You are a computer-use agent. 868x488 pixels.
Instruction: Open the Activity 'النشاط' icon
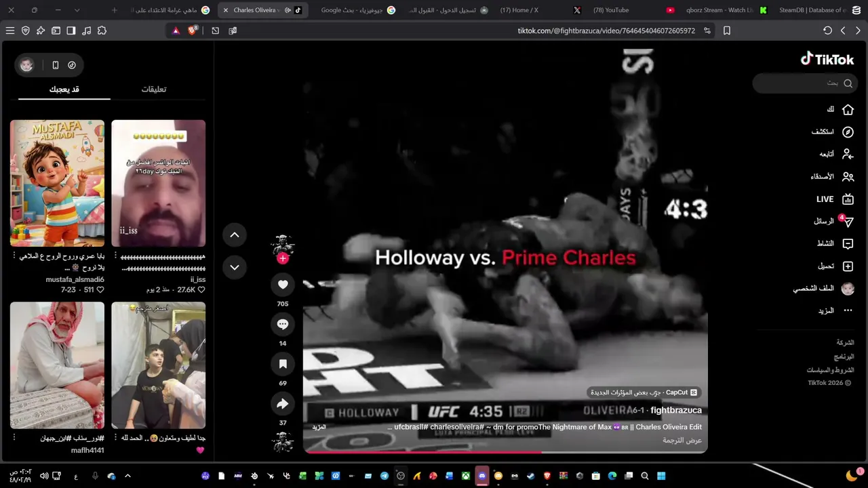[x=848, y=244]
